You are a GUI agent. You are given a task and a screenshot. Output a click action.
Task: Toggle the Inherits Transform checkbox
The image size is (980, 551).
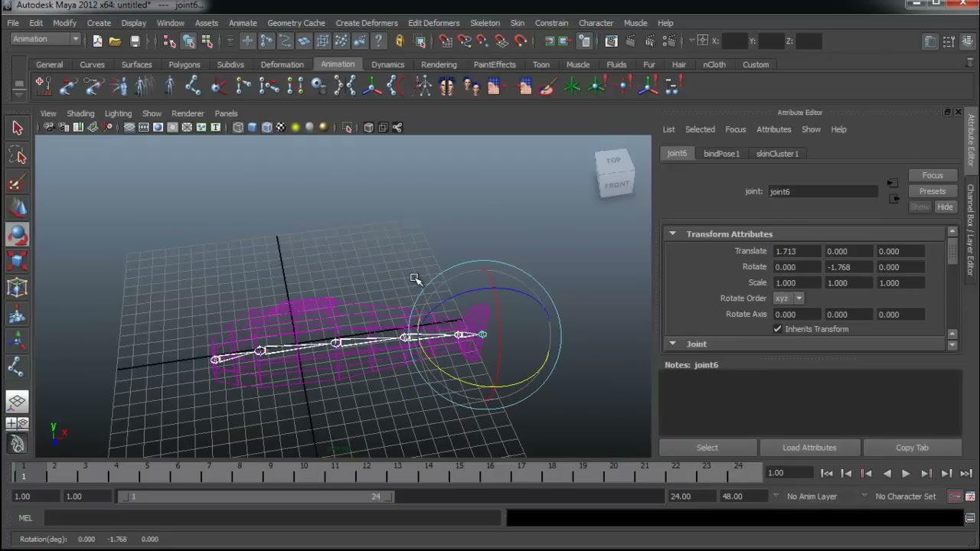(x=777, y=329)
